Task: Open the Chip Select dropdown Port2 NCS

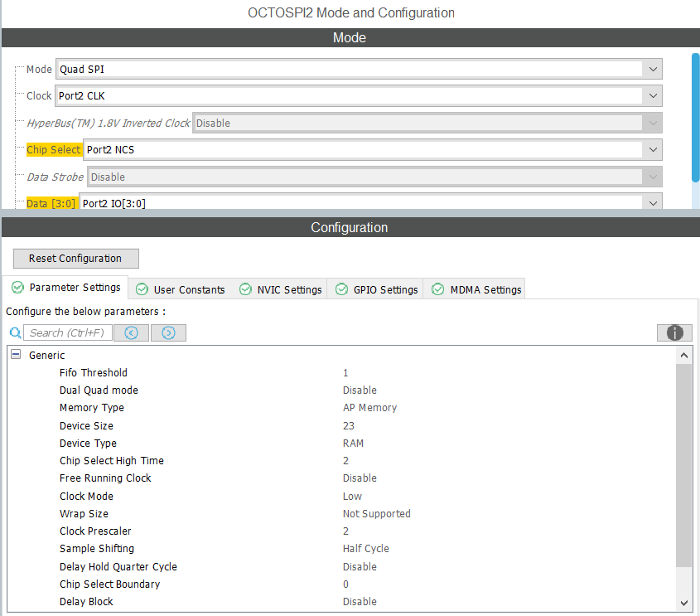Action: point(372,149)
